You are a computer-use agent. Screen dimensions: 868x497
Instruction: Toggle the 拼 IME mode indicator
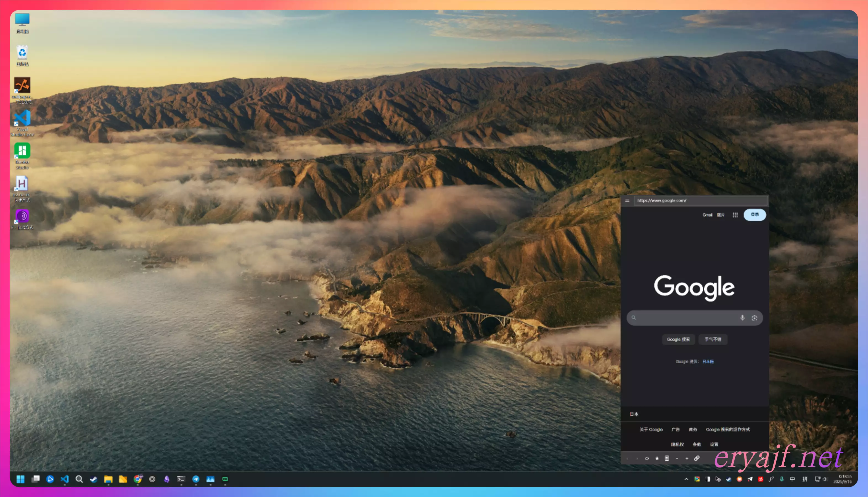click(x=805, y=479)
